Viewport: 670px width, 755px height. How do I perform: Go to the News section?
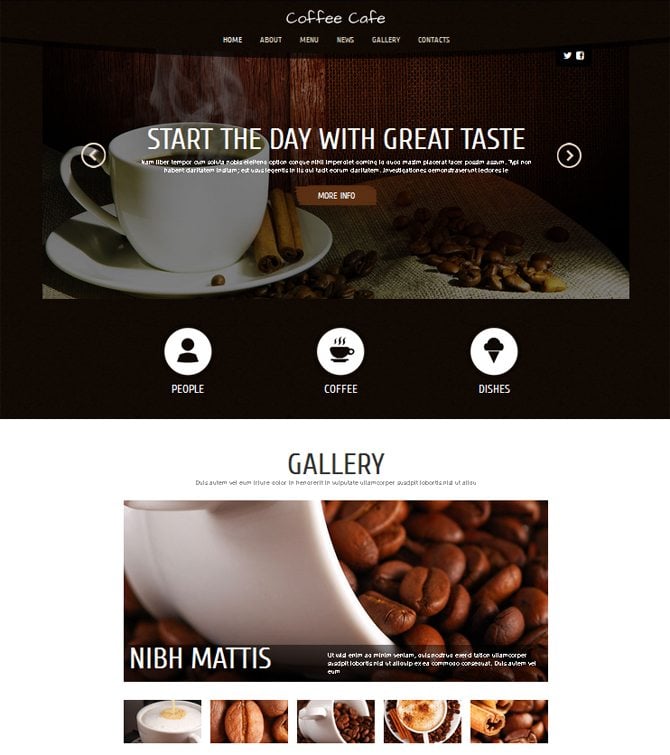point(345,40)
